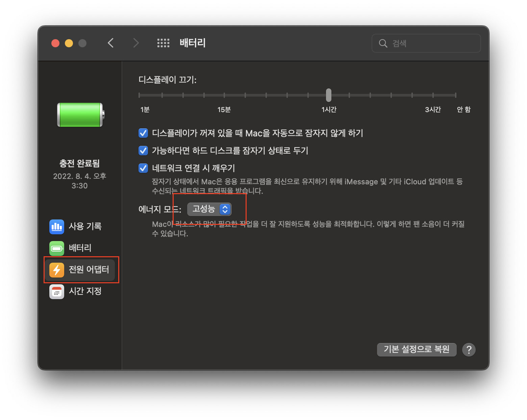
Task: Click the 사용 기록 chart icon
Action: pyautogui.click(x=57, y=227)
